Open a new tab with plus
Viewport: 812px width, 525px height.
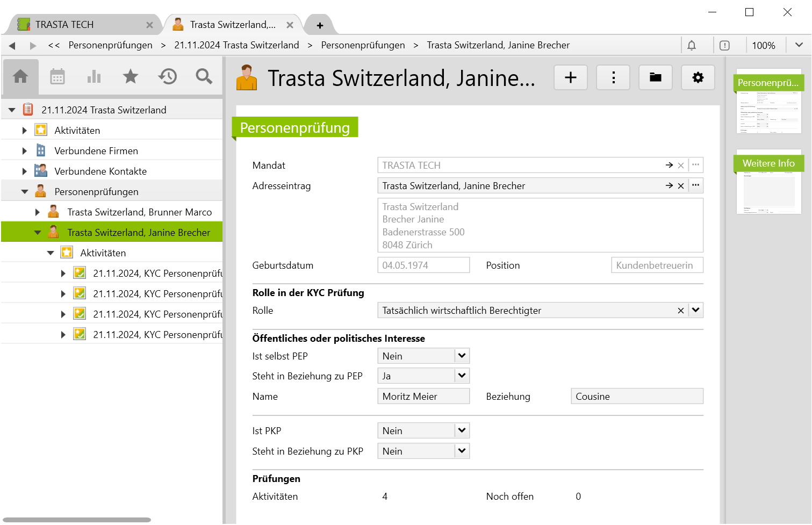click(x=320, y=25)
